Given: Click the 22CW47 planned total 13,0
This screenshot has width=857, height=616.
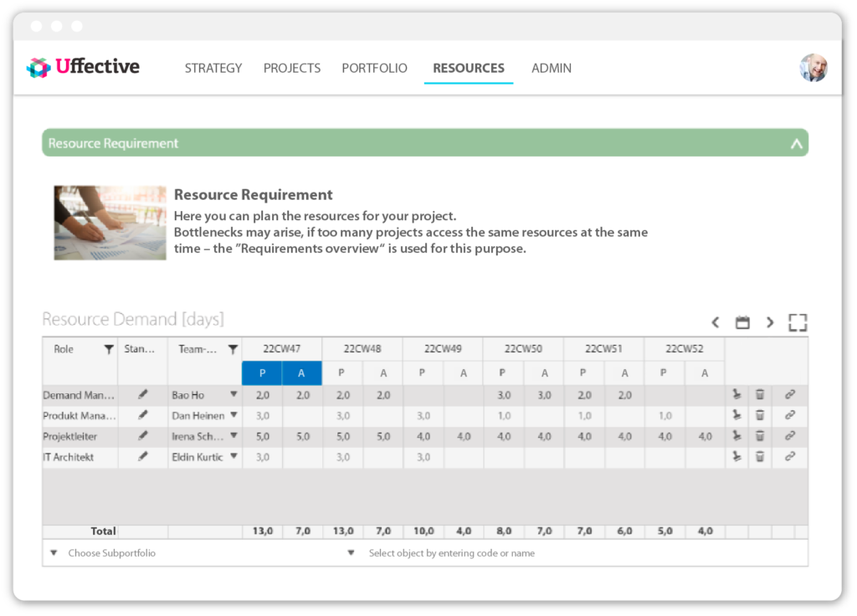Looking at the screenshot, I should pos(262,531).
